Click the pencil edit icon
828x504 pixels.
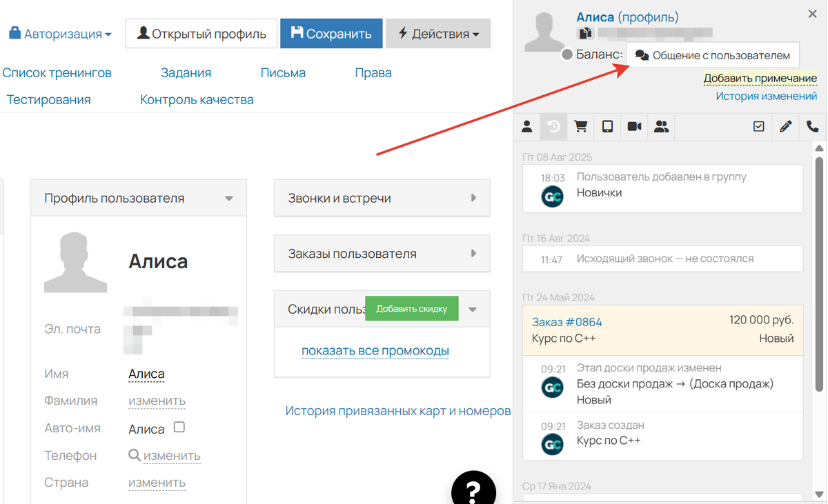coord(785,127)
